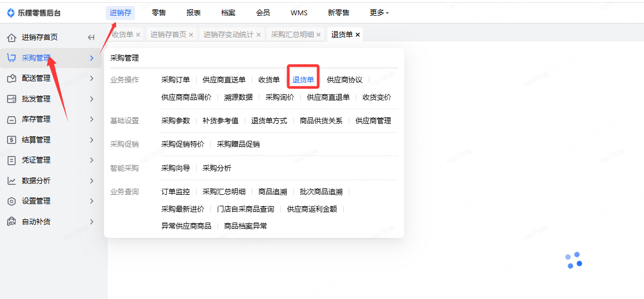
Task: Open 门店自采商品查询 link
Action: (246, 210)
